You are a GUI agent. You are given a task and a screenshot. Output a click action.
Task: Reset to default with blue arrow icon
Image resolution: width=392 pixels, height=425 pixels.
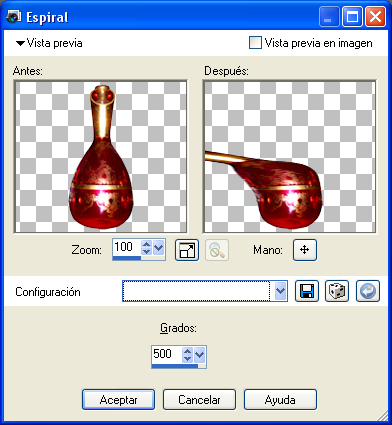point(368,291)
